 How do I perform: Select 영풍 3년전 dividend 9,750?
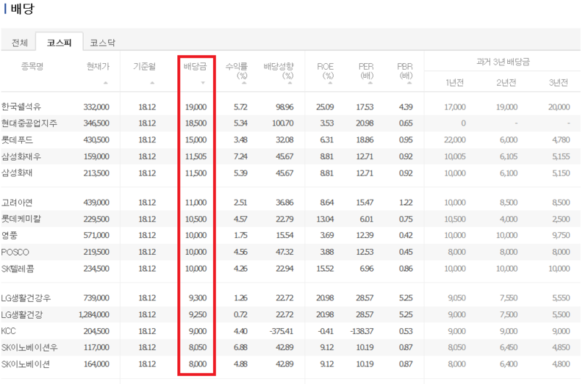pyautogui.click(x=561, y=235)
